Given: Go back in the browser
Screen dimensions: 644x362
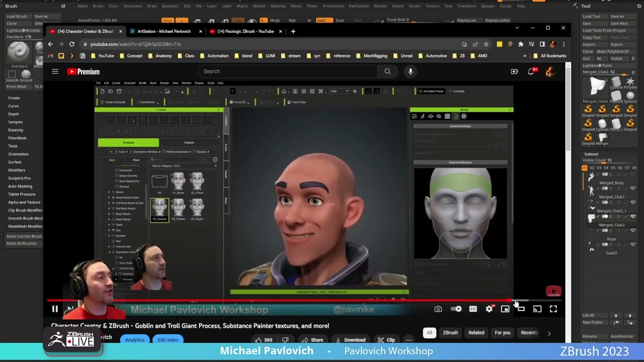Looking at the screenshot, I should (x=50, y=44).
